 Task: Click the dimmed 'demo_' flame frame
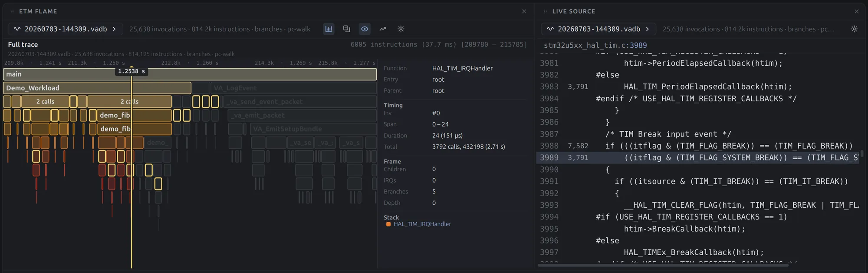pyautogui.click(x=157, y=143)
